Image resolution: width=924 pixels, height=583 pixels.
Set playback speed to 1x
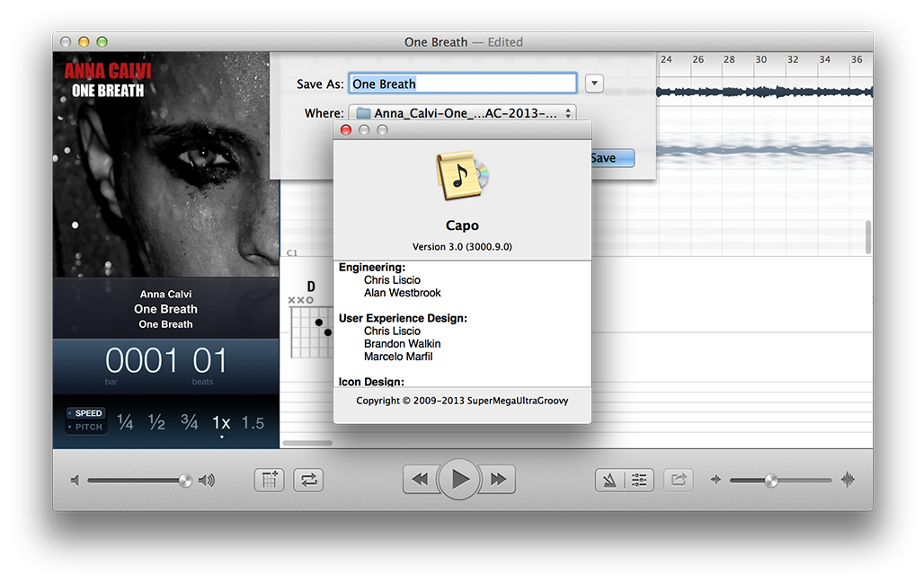point(221,423)
